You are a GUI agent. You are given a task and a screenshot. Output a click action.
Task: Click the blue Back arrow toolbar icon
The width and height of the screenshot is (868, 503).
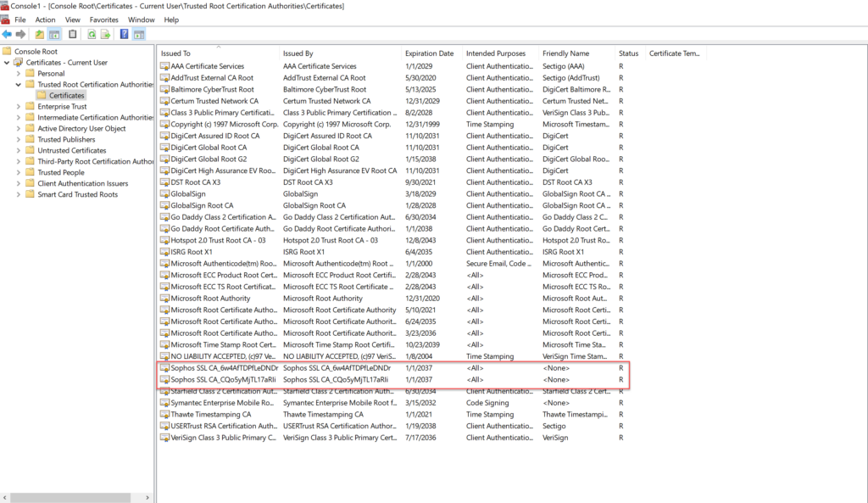[x=7, y=34]
